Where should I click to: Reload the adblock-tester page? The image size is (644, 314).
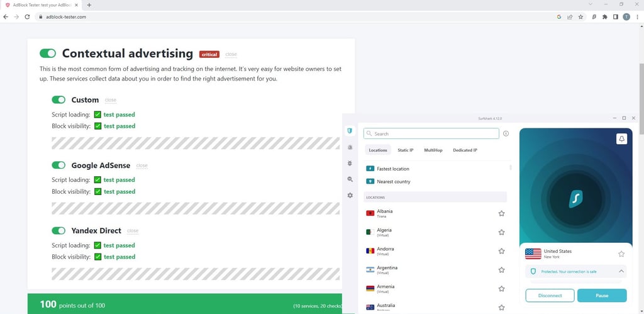27,17
